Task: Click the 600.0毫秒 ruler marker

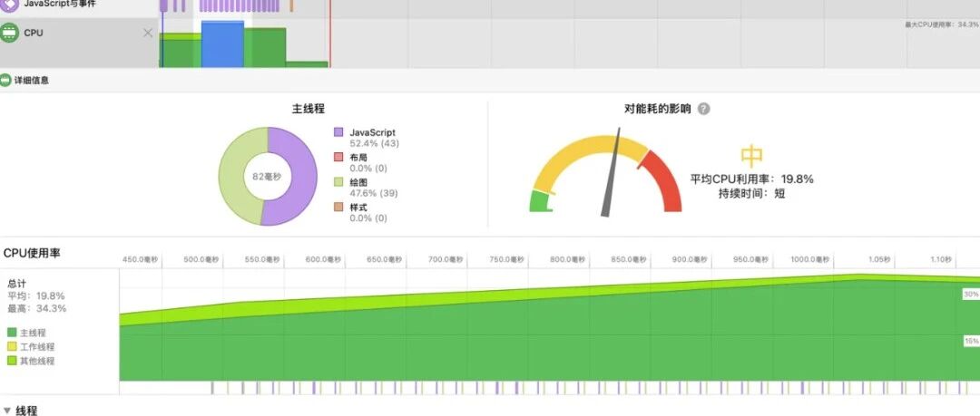Action: pos(324,259)
